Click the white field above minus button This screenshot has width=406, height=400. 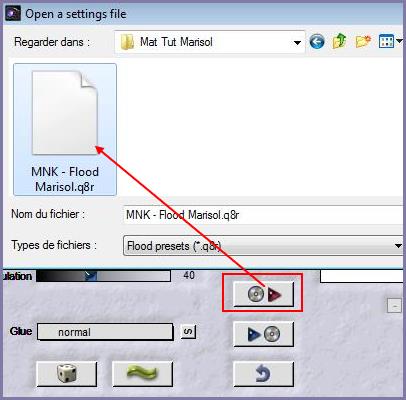(361, 276)
